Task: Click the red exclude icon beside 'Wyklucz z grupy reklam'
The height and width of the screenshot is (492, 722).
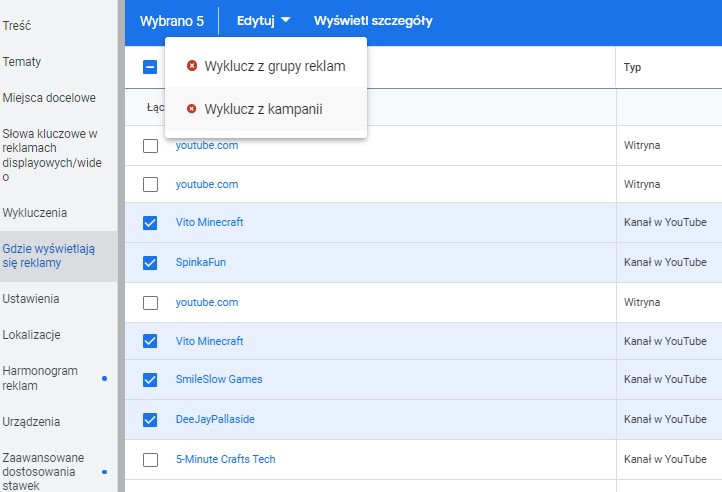Action: pyautogui.click(x=192, y=66)
